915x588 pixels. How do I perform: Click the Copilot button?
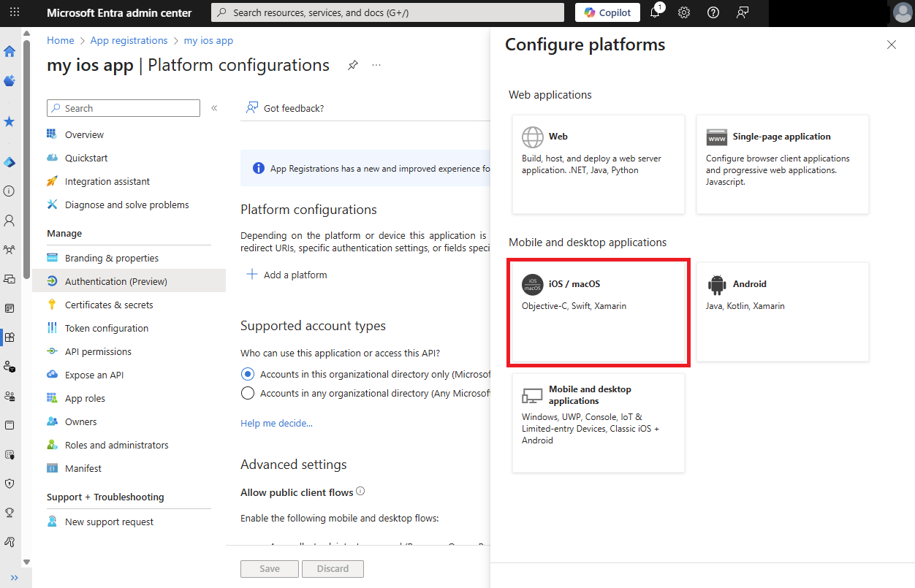tap(607, 12)
